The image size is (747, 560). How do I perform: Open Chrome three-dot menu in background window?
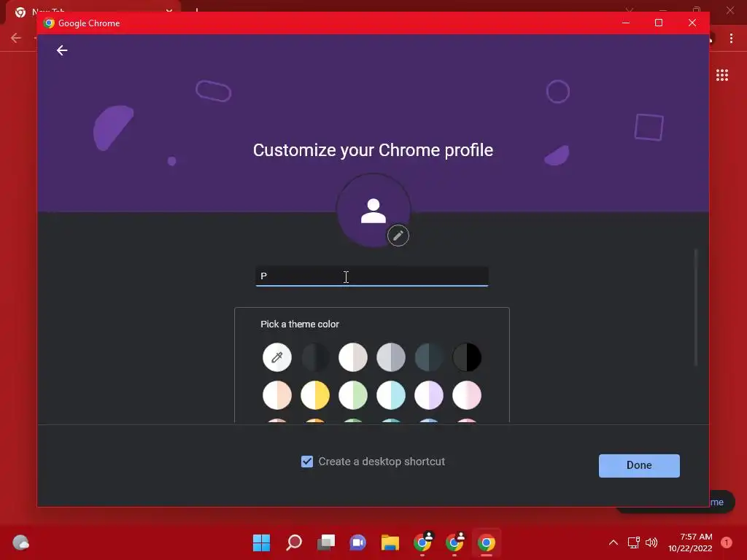[731, 38]
